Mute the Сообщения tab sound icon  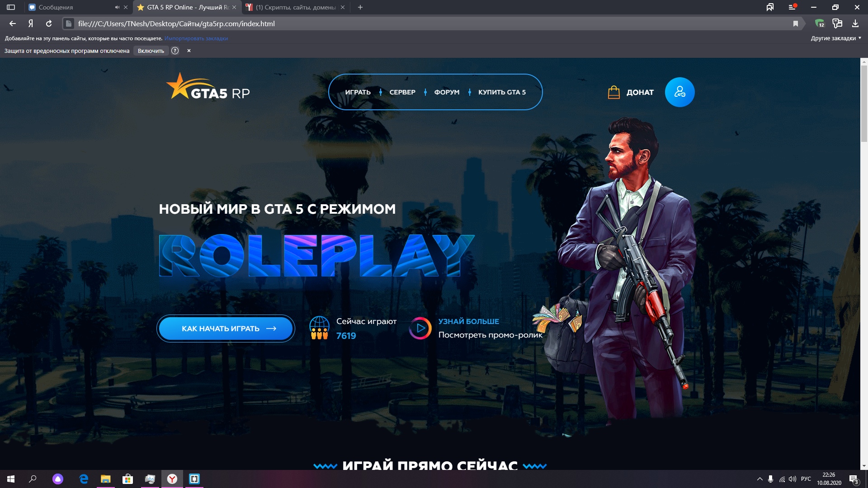(x=117, y=7)
